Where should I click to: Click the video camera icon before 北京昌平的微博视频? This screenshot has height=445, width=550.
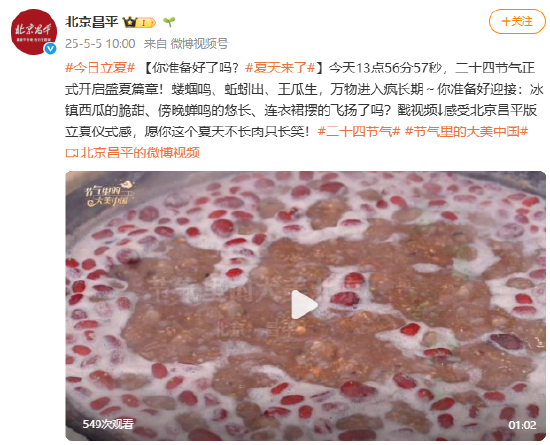click(x=72, y=153)
